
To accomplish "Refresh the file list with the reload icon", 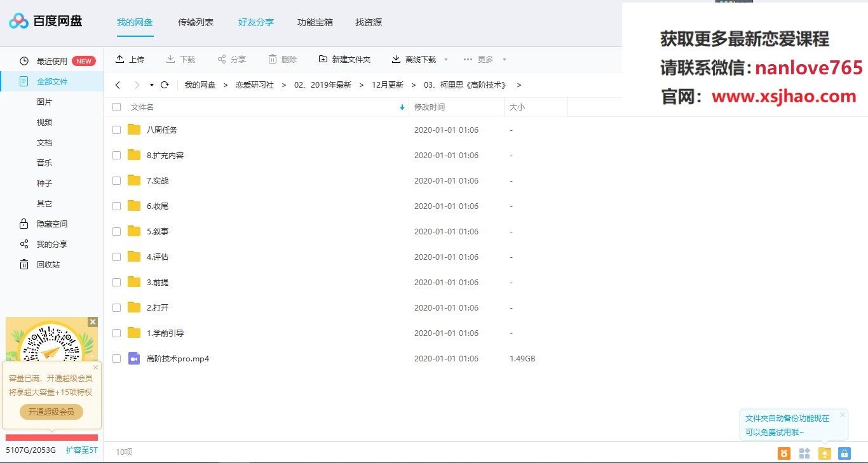I will tap(165, 84).
